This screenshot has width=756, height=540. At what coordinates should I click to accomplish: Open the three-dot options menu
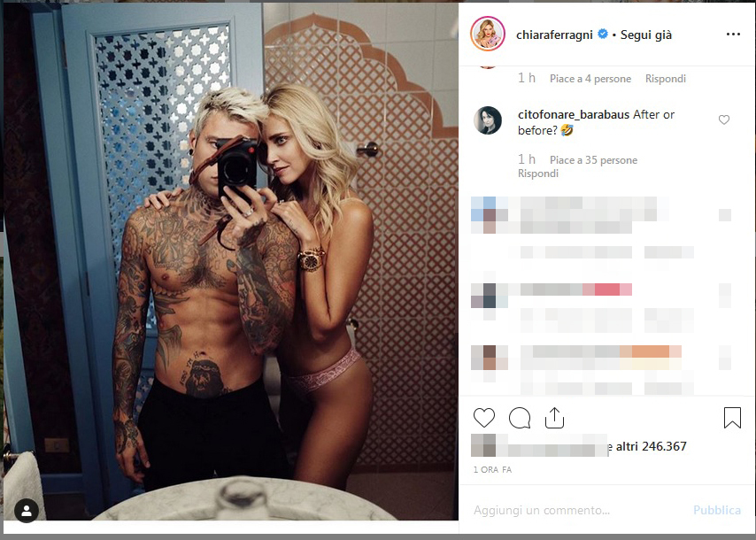point(733,35)
